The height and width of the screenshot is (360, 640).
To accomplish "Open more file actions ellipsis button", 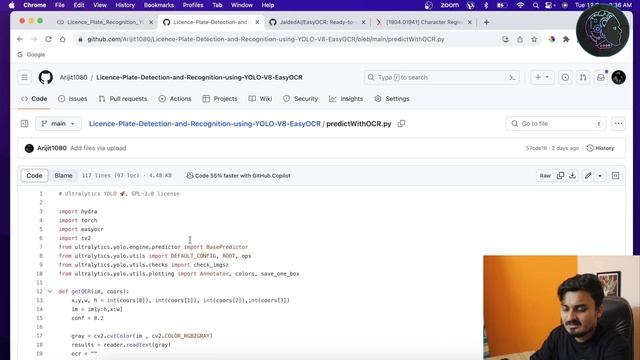I will point(618,123).
